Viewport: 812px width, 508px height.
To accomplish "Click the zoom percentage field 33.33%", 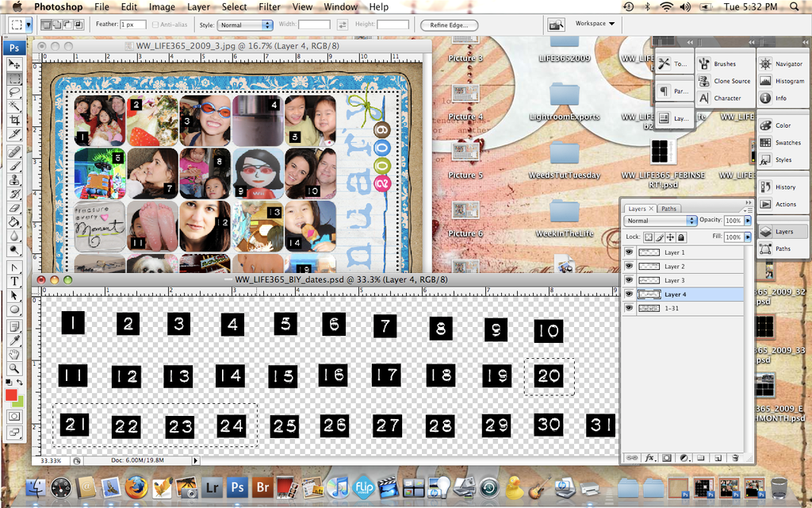I will pos(51,460).
